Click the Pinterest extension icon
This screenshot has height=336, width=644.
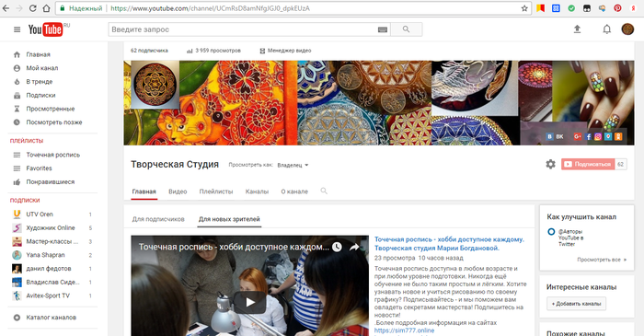point(617,8)
